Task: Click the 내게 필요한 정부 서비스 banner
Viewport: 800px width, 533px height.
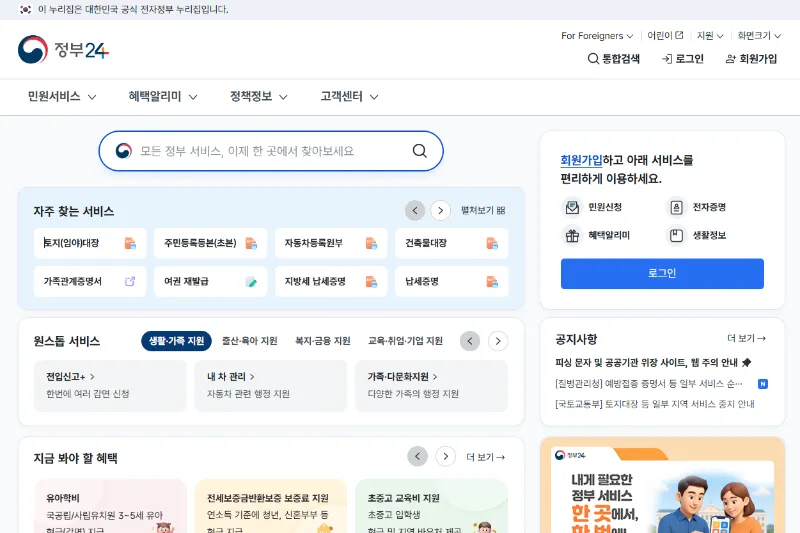Action: 662,485
